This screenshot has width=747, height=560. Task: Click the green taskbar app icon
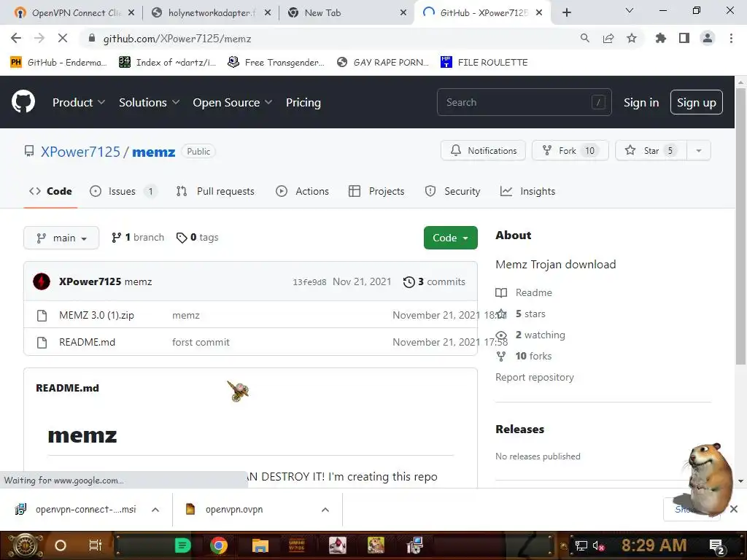point(182,545)
